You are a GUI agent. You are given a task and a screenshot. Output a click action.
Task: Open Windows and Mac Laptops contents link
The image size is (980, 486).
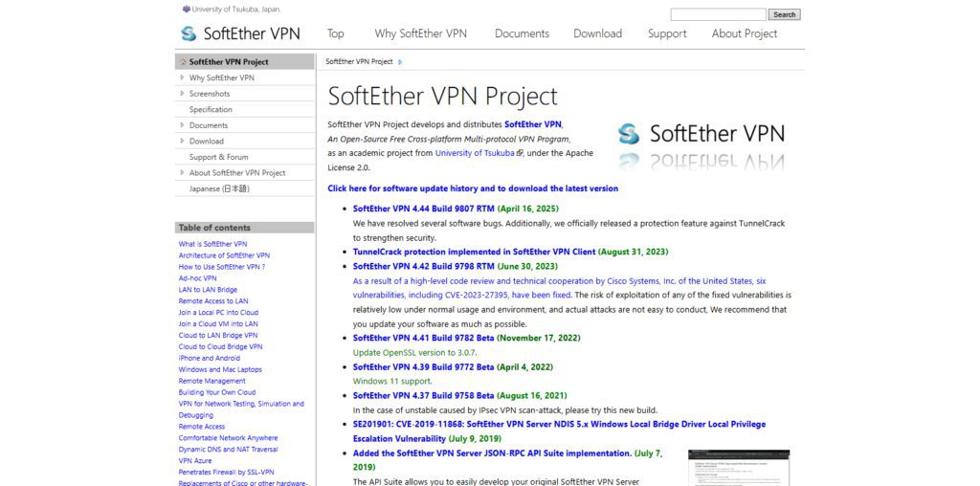(x=220, y=370)
